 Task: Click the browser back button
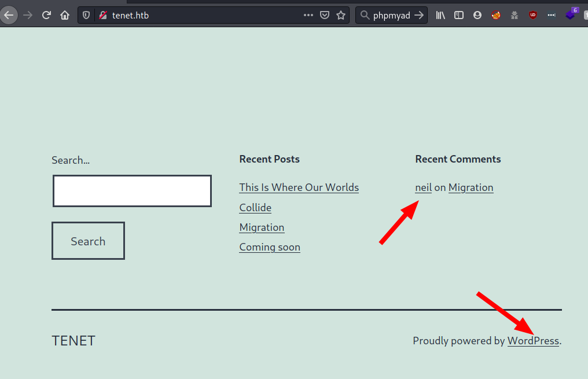(x=9, y=16)
